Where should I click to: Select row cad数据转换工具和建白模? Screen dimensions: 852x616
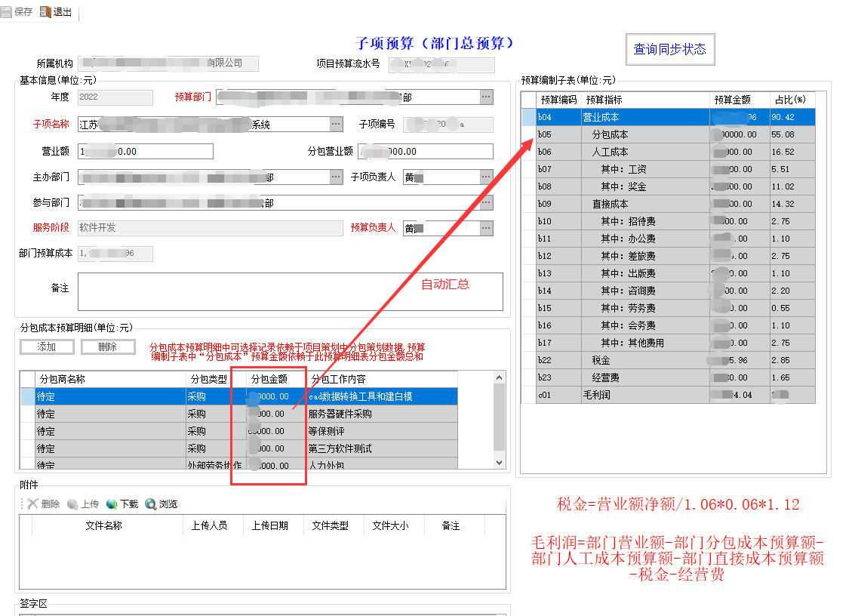(x=239, y=396)
